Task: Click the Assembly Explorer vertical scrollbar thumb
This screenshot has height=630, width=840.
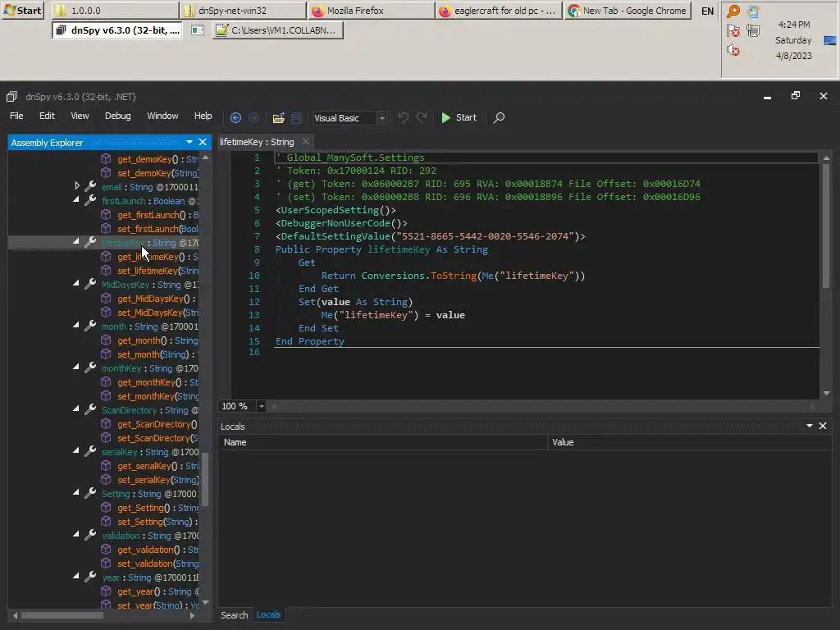Action: 205,480
